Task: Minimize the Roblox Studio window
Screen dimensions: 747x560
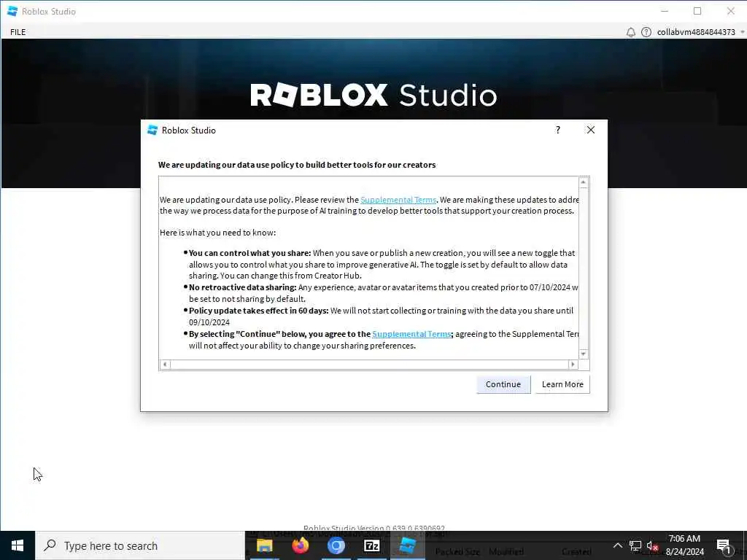Action: pos(665,11)
